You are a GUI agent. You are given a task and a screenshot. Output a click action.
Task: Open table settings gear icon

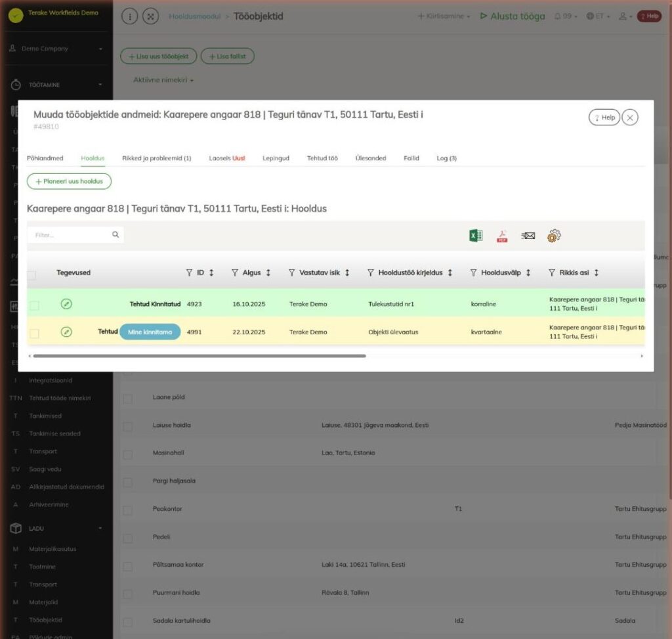point(554,236)
